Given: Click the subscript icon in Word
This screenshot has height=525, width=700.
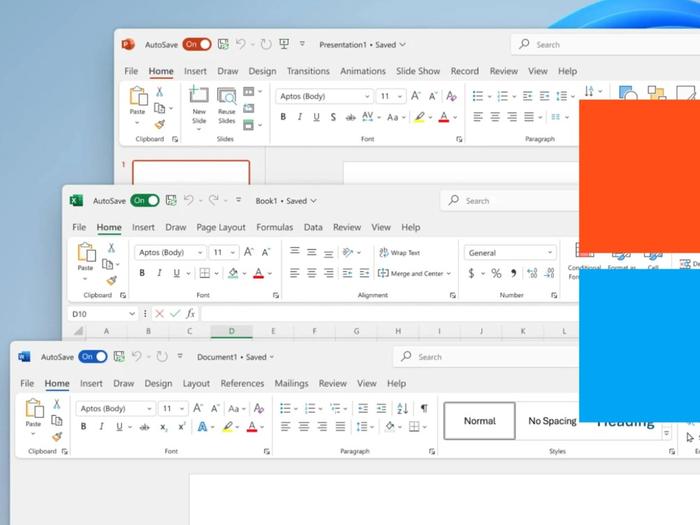Looking at the screenshot, I should (165, 427).
